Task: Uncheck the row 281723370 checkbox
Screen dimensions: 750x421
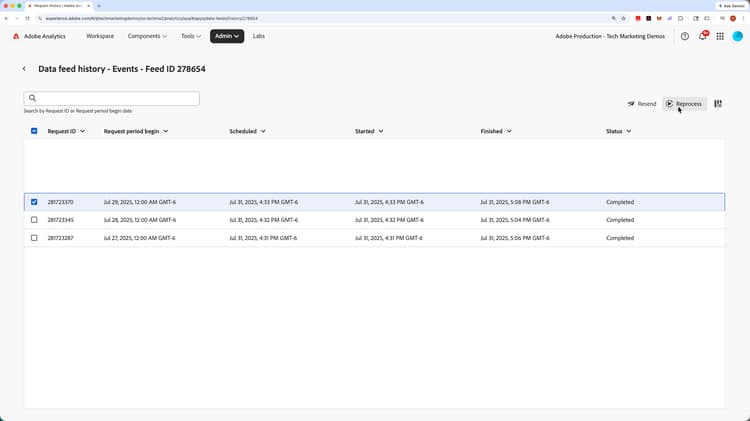Action: (34, 202)
